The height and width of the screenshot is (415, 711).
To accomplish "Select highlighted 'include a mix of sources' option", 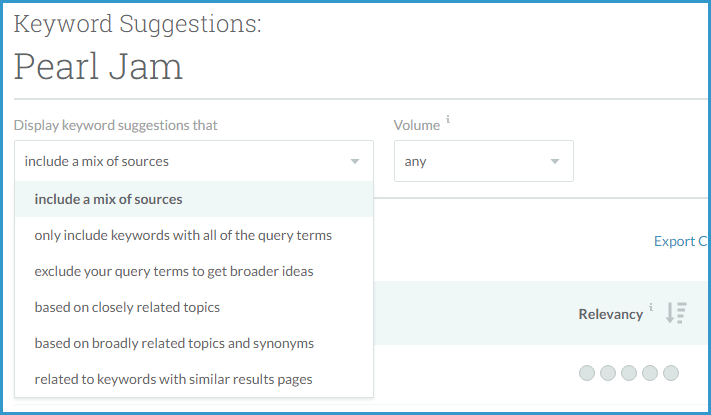I will [x=108, y=199].
